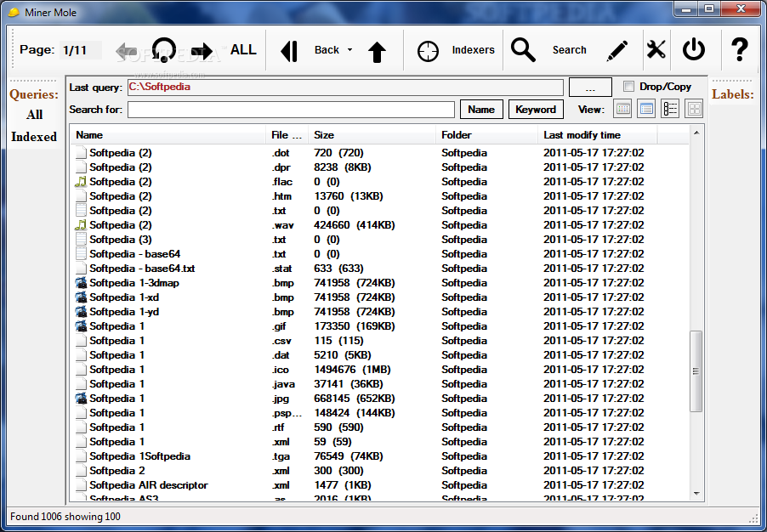Sort by the Folder column header
Image resolution: width=767 pixels, height=532 pixels.
[x=486, y=135]
